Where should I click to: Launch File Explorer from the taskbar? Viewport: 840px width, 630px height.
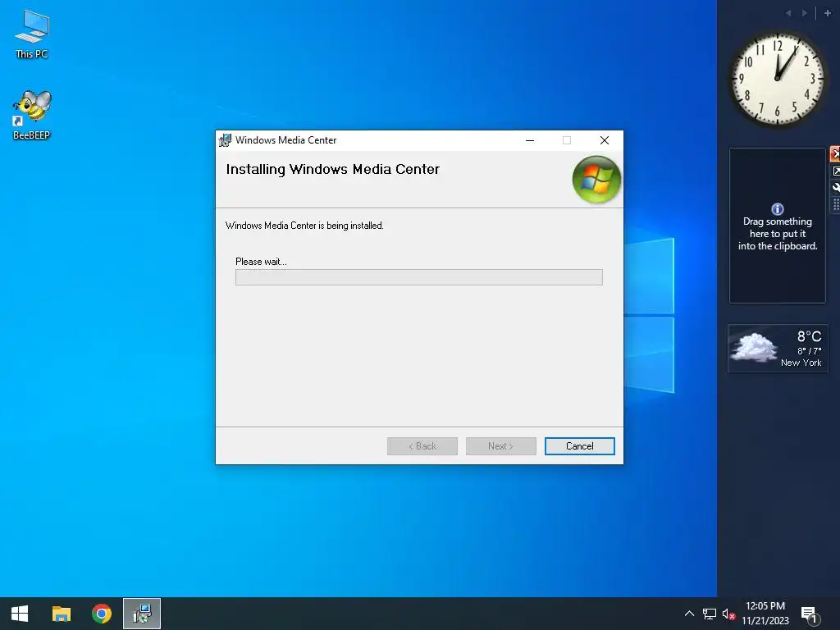point(61,614)
